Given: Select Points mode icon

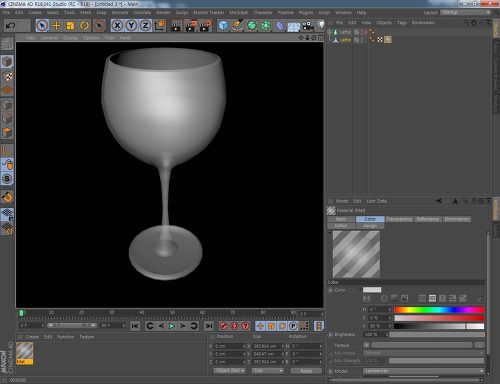Looking at the screenshot, I should (7, 105).
